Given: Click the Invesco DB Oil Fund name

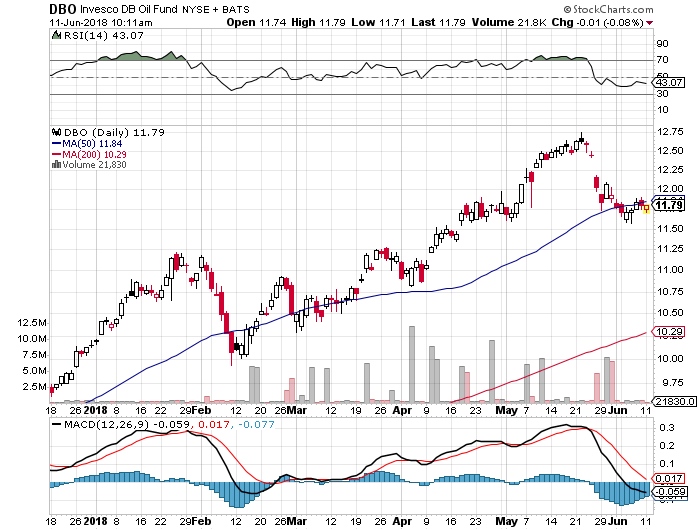Looking at the screenshot, I should pos(129,9).
